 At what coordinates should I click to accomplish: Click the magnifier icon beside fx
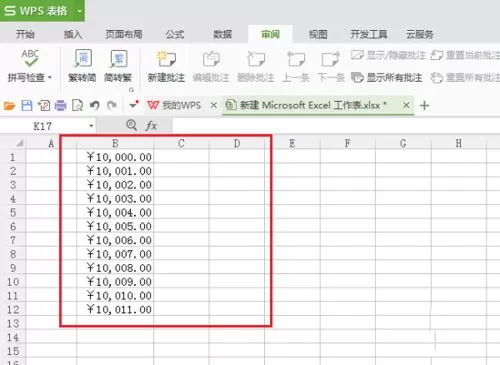132,125
